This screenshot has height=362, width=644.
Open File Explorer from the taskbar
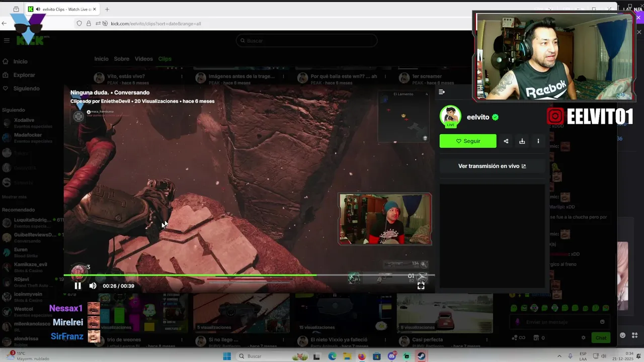347,356
